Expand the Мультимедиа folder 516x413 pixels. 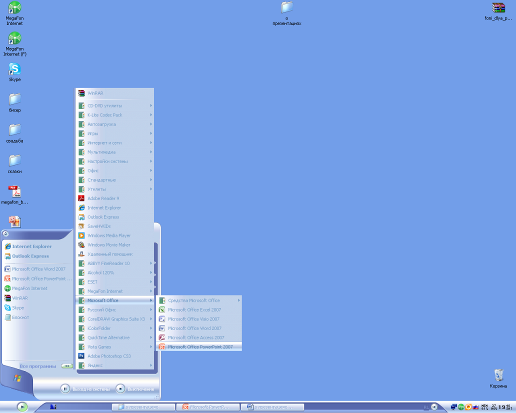(x=115, y=152)
